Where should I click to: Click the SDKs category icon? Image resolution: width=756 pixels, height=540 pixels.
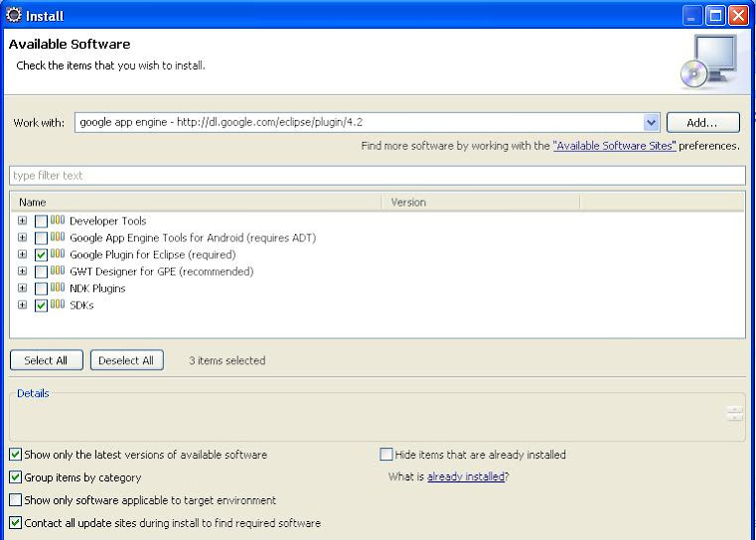(58, 305)
